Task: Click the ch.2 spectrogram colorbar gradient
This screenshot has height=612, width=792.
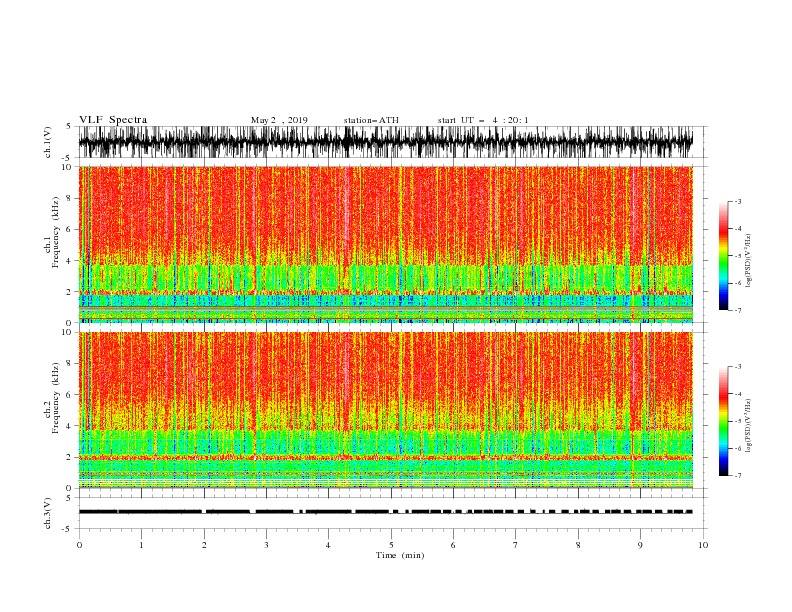Action: [x=723, y=421]
